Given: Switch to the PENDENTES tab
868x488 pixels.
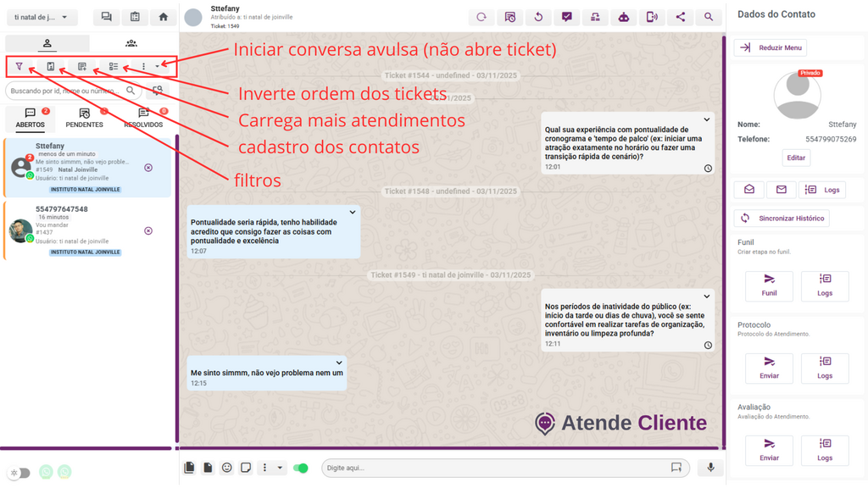Looking at the screenshot, I should click(85, 119).
